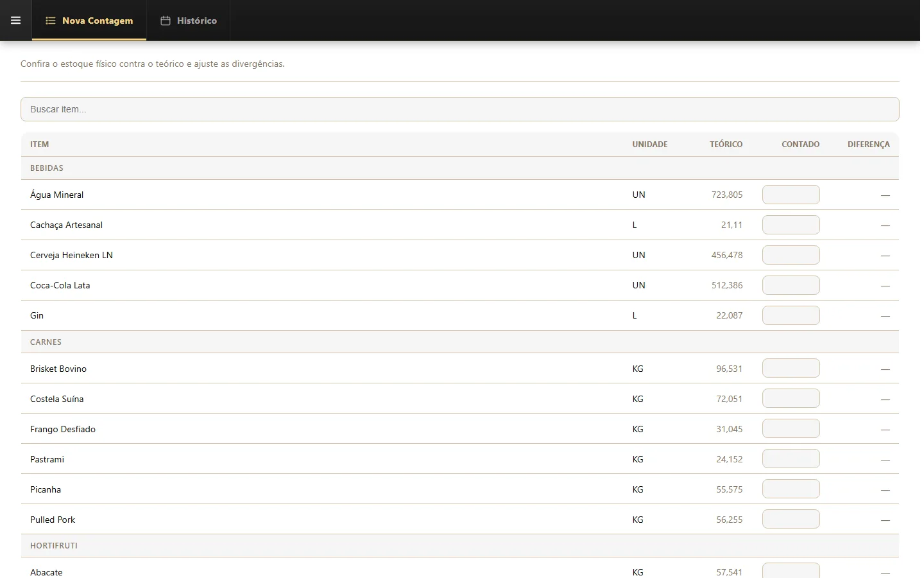Select the Brisket Bovino item name
The width and height of the screenshot is (924, 578).
(58, 369)
